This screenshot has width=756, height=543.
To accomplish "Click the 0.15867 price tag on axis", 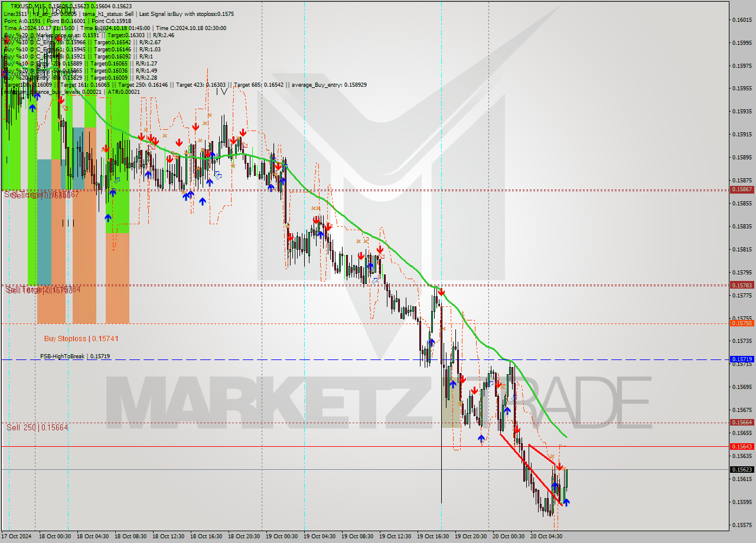I will click(x=742, y=189).
